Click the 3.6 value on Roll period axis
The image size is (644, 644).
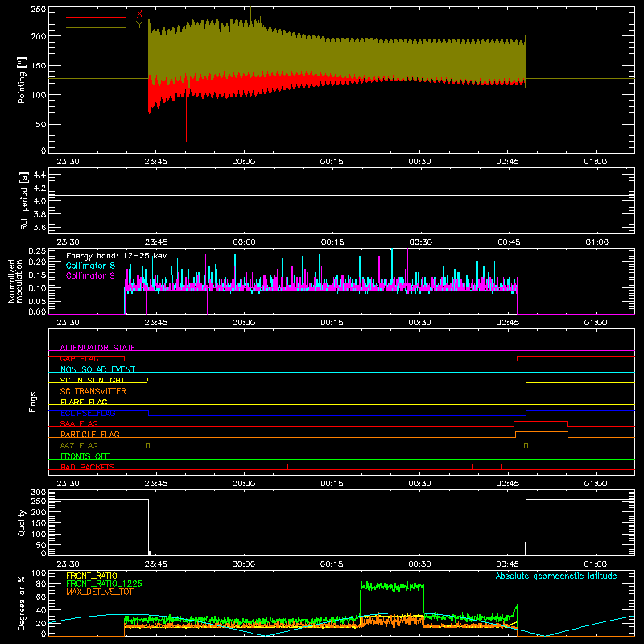(x=39, y=227)
